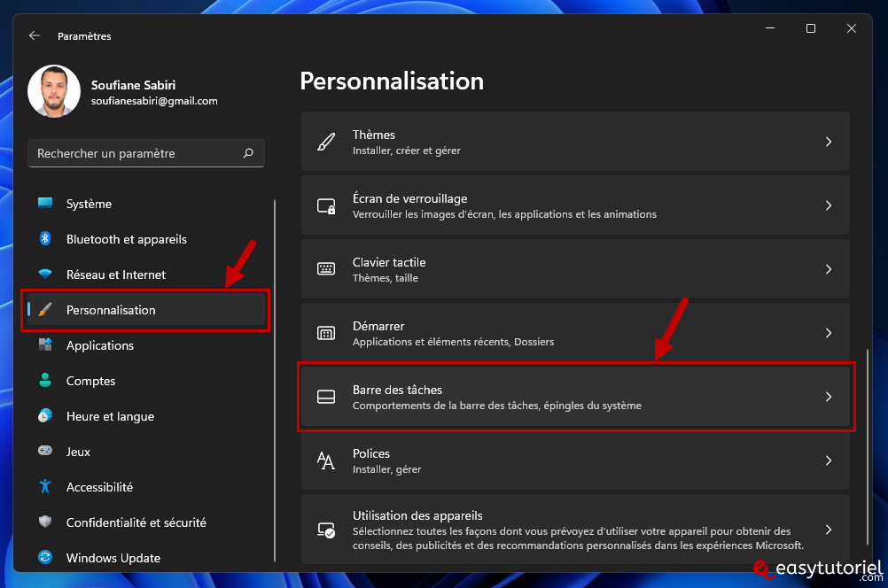Expand the Thèmes row chevron

tap(829, 142)
